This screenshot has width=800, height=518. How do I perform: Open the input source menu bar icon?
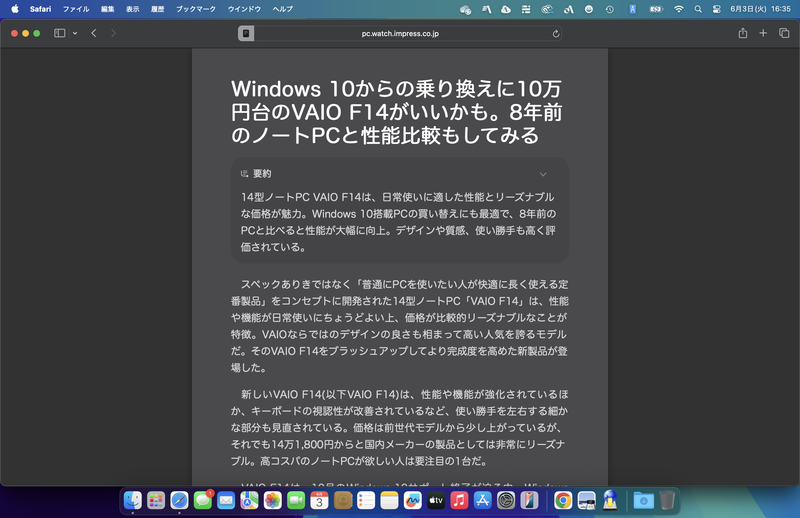pos(632,9)
